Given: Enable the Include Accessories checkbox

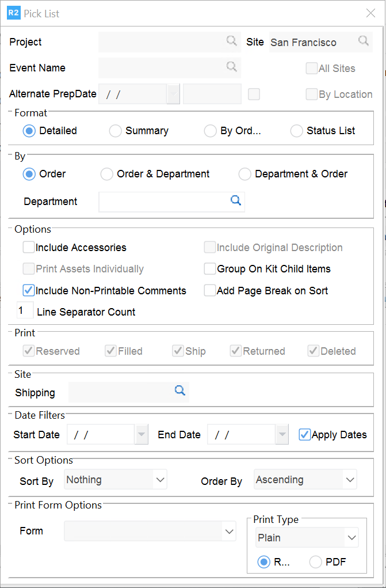Looking at the screenshot, I should pos(29,248).
